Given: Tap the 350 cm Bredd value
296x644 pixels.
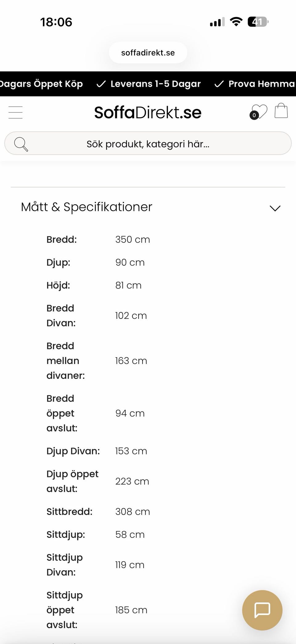Looking at the screenshot, I should click(x=133, y=240).
